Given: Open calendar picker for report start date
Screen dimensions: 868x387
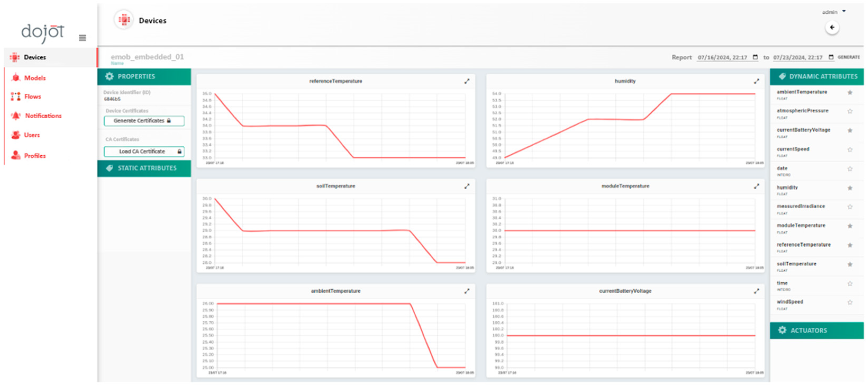Looking at the screenshot, I should pos(755,57).
